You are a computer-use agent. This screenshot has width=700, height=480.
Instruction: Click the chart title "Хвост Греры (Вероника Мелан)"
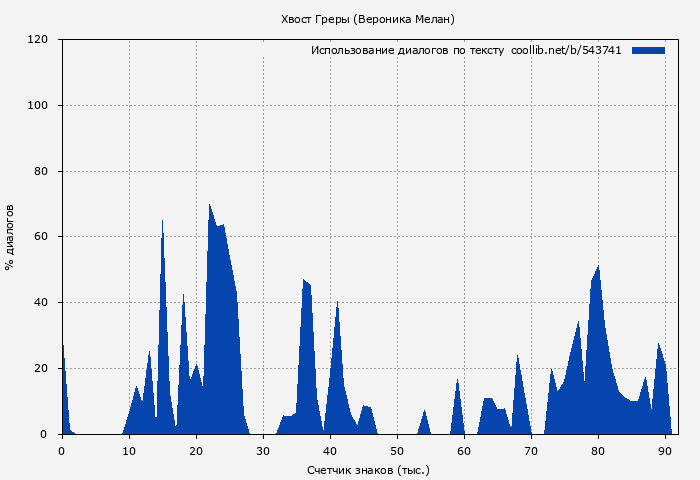pos(368,19)
